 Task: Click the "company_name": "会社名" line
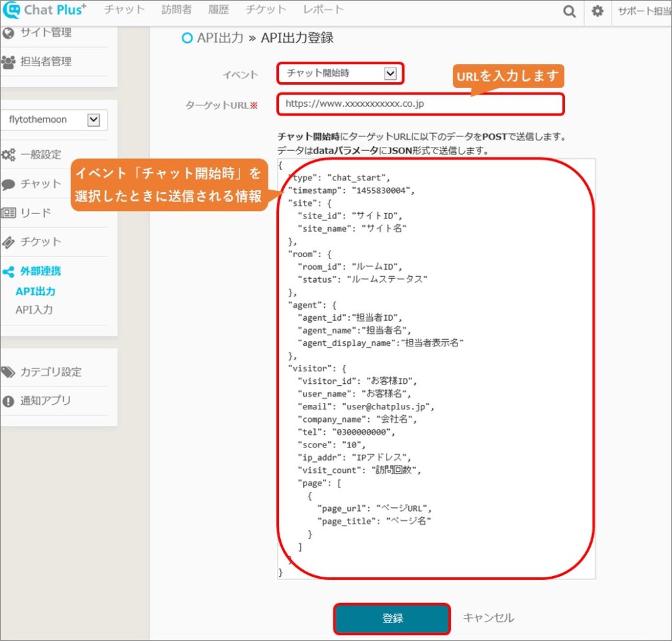coord(358,419)
